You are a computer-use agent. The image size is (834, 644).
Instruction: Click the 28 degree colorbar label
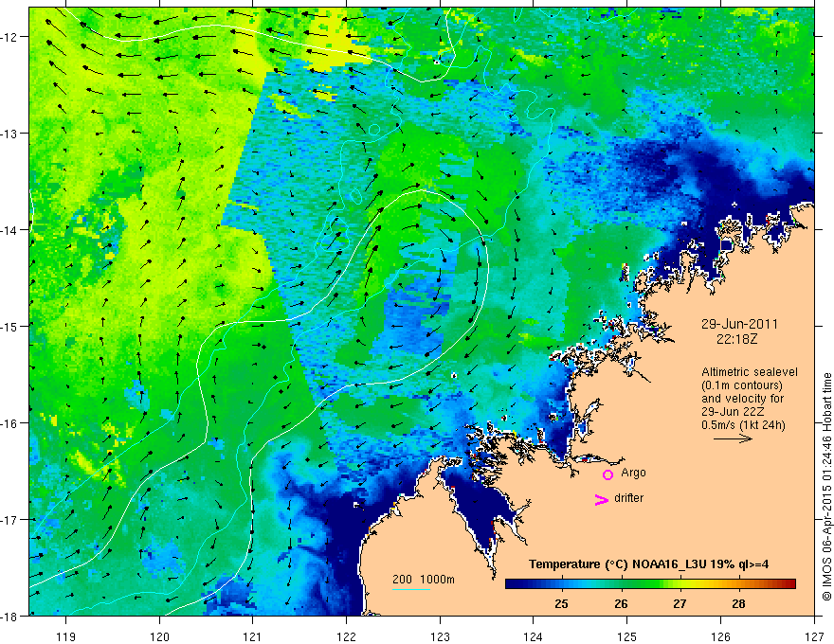(738, 603)
